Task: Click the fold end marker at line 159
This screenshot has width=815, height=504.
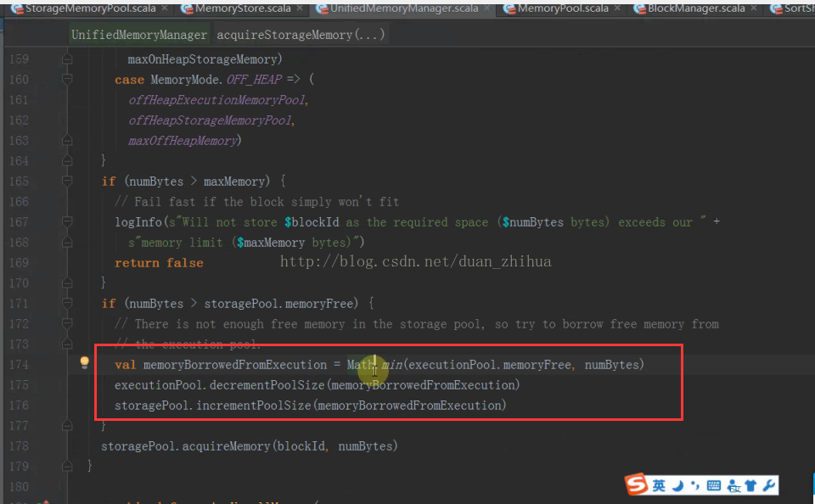Action: pos(67,59)
